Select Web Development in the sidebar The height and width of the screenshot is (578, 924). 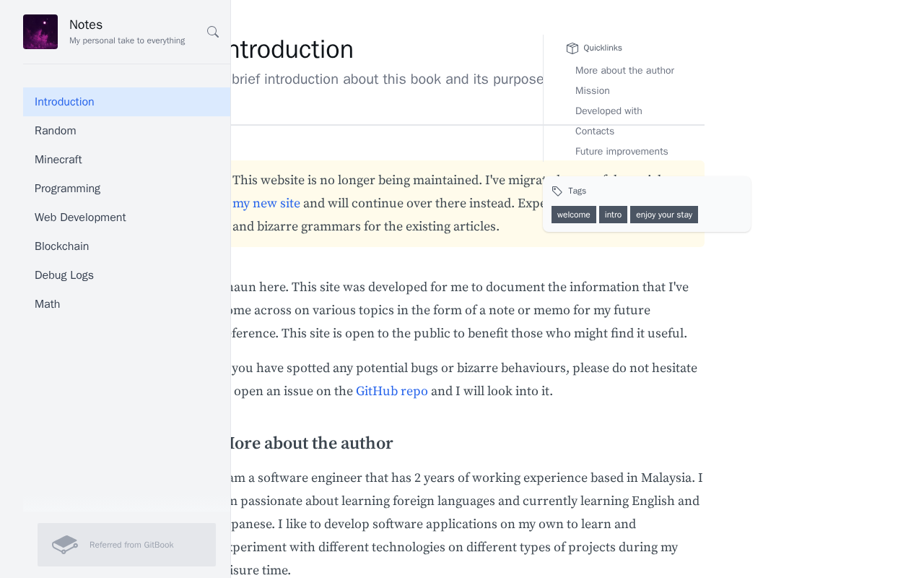[80, 217]
